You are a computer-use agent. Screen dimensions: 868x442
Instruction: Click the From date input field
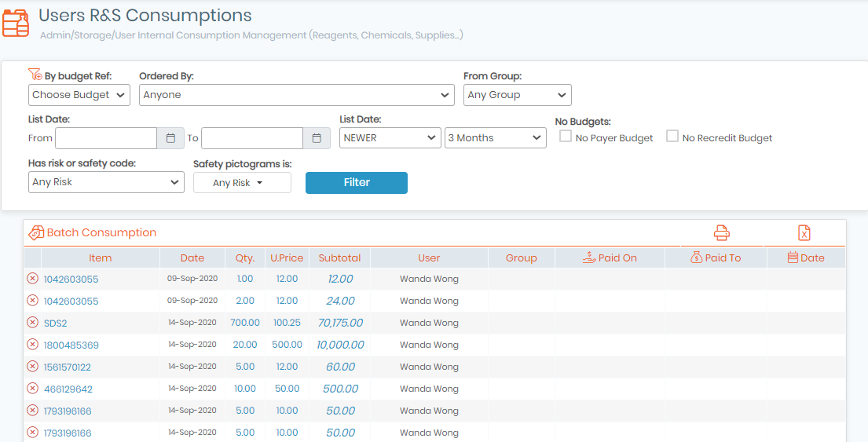(x=106, y=138)
